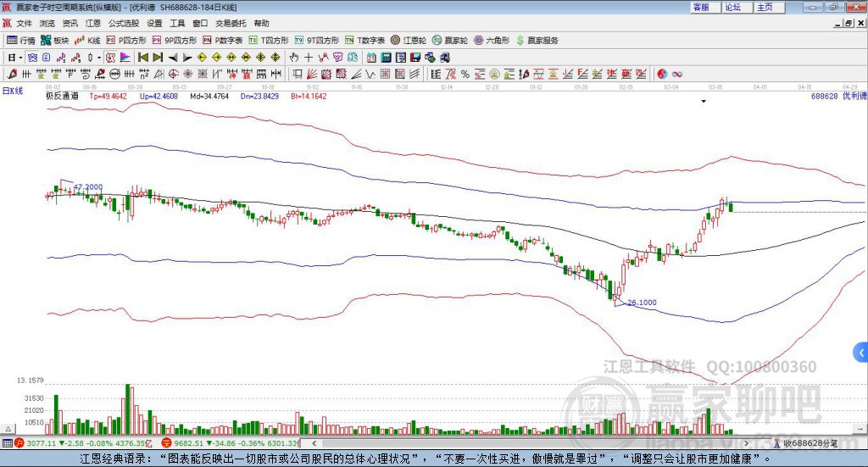
Task: Click the Md=34.4764 value
Action: point(209,97)
